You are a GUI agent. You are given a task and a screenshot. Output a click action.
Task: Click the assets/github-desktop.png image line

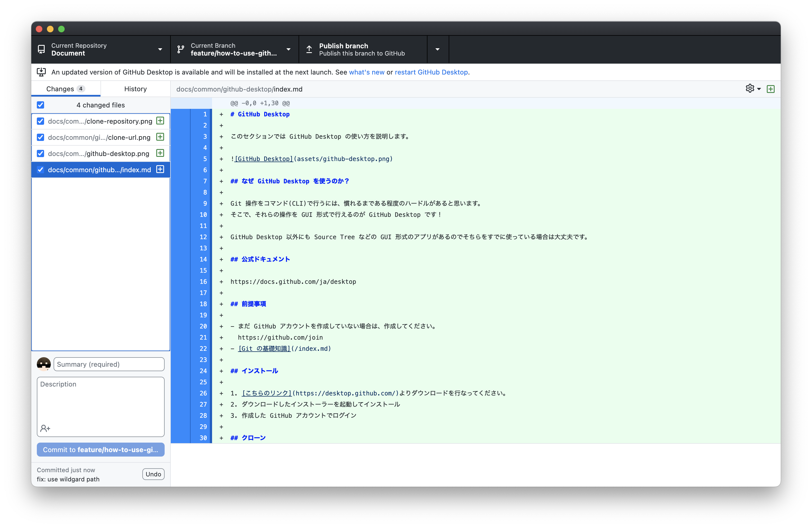pyautogui.click(x=311, y=159)
